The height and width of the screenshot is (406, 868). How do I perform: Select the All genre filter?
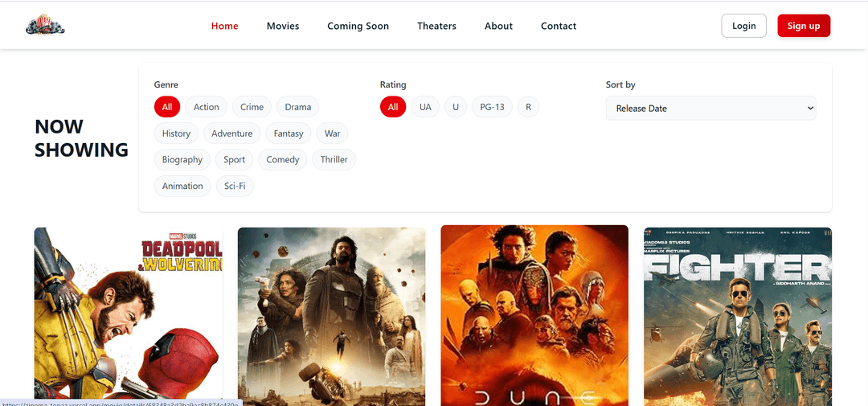click(167, 107)
